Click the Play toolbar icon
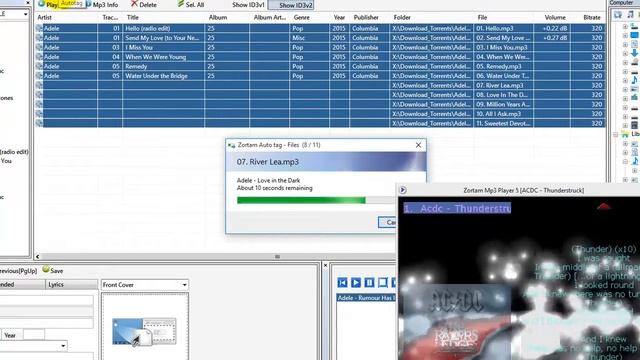 (x=41, y=4)
